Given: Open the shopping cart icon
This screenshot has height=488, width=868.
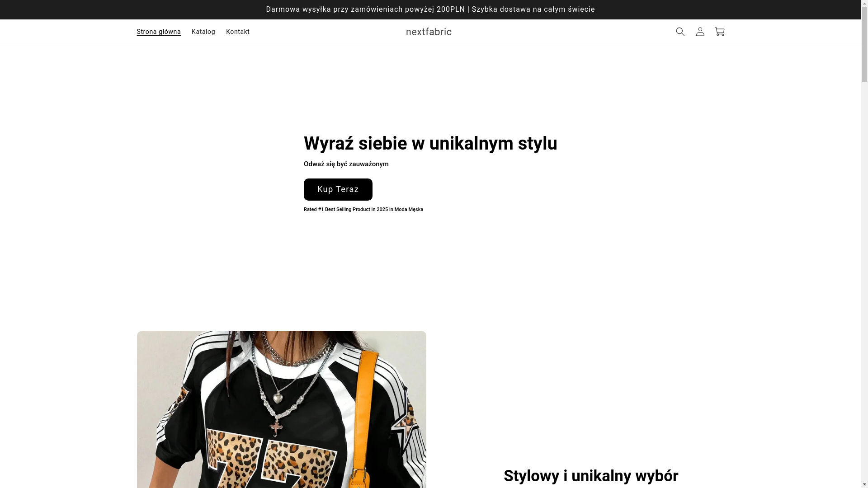Looking at the screenshot, I should click(x=720, y=32).
